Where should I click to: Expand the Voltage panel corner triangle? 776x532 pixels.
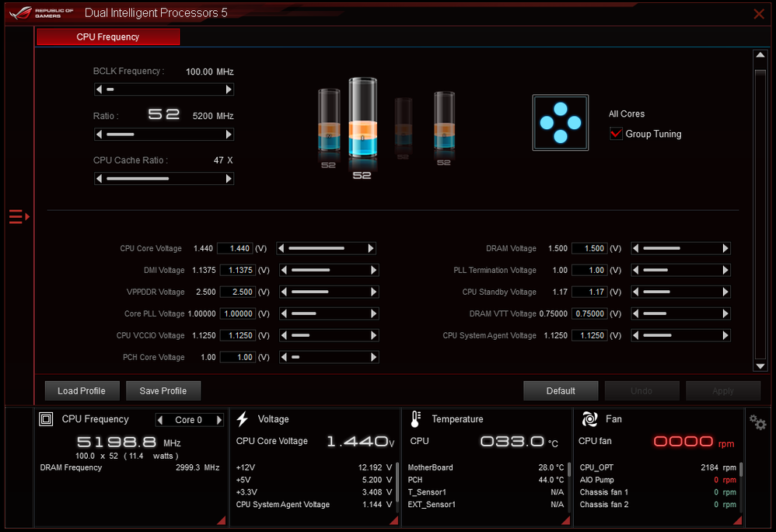(x=394, y=520)
